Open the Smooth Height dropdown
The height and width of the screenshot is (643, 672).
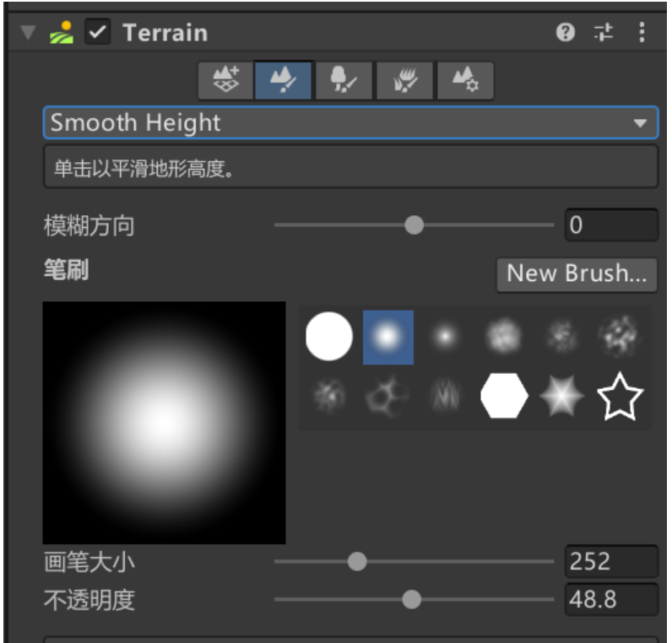[x=350, y=122]
